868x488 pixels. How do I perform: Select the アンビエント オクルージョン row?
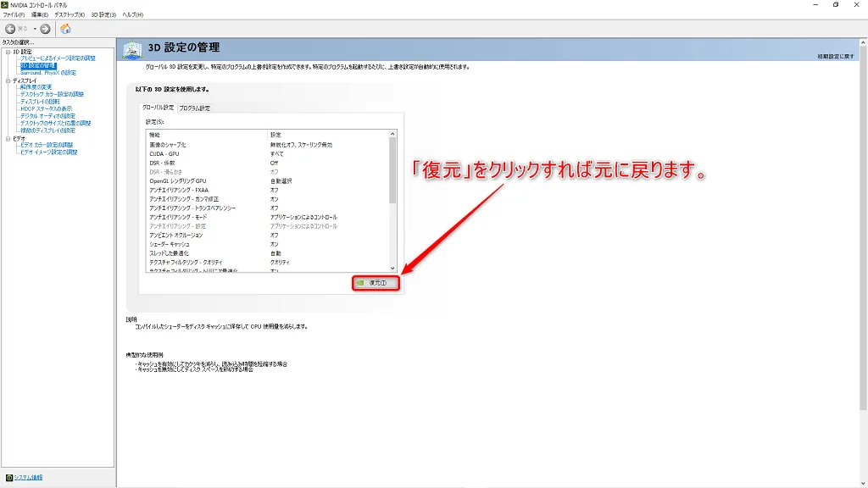(x=268, y=236)
